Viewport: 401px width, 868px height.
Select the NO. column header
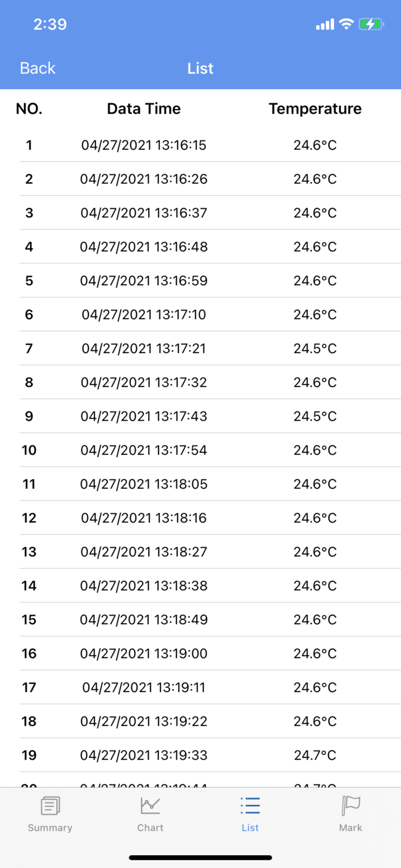tap(29, 108)
